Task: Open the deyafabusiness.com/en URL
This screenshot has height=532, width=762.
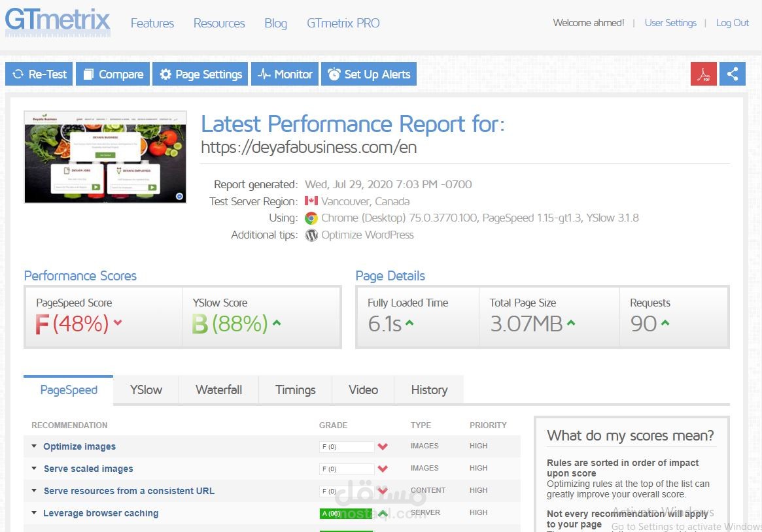Action: click(x=309, y=147)
